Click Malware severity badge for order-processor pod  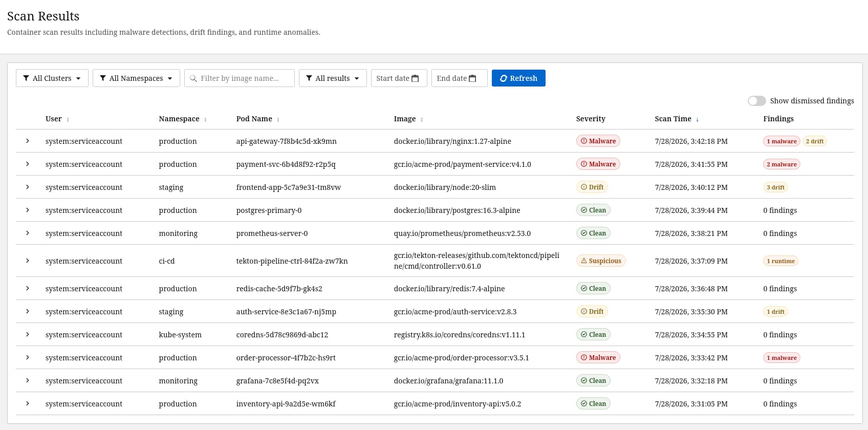[x=598, y=357]
